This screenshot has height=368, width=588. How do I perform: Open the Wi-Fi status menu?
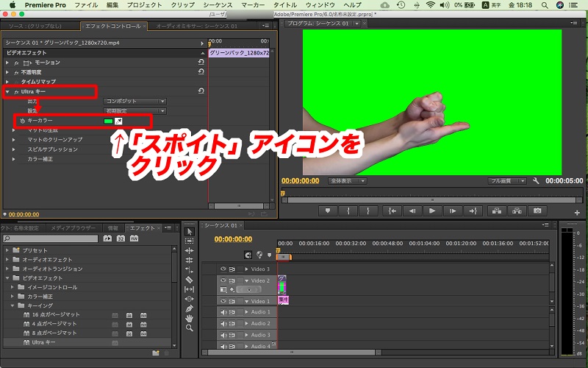point(431,5)
